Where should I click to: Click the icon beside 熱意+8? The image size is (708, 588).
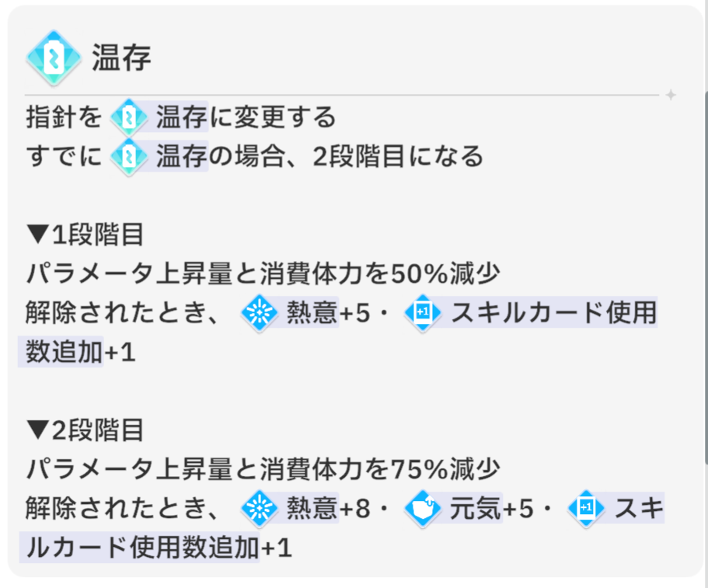point(261,509)
